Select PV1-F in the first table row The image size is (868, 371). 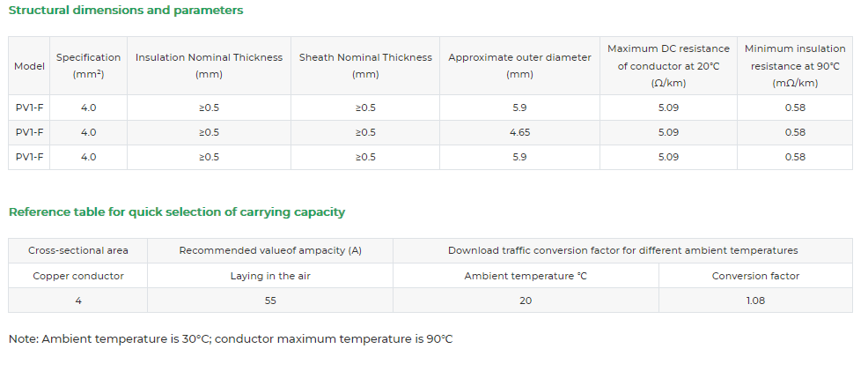[x=29, y=108]
